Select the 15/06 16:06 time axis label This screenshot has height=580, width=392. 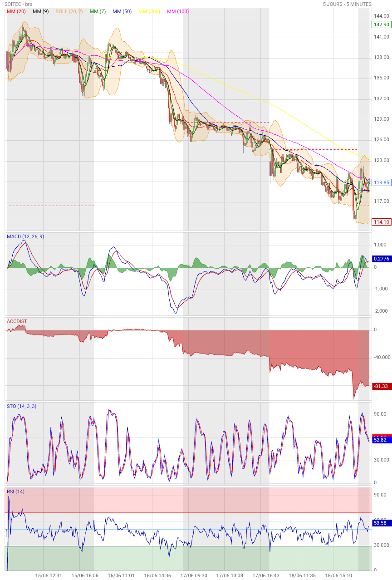(x=85, y=575)
